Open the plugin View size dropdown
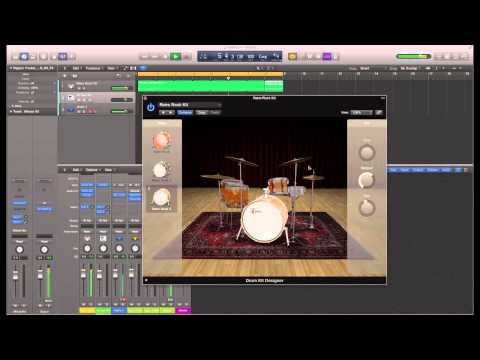 (362, 113)
